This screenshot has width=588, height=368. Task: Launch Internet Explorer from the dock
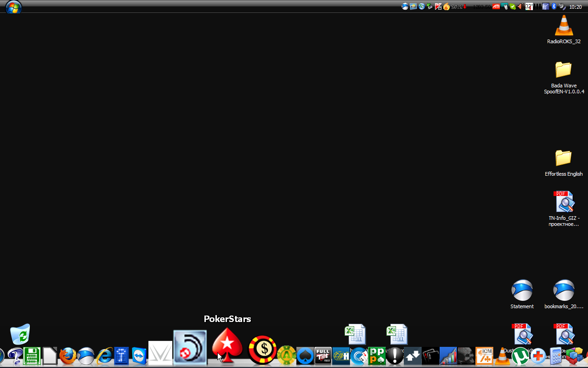pyautogui.click(x=104, y=356)
